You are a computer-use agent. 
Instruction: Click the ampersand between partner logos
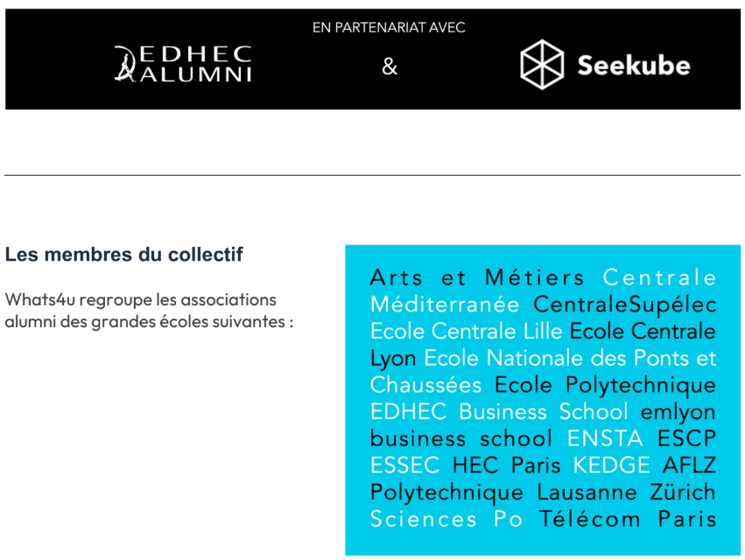(x=389, y=66)
